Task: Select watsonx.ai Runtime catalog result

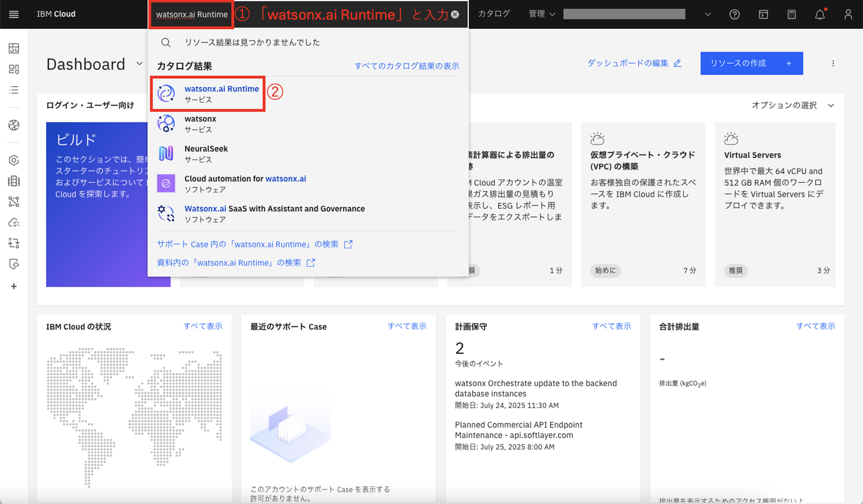Action: (221, 89)
